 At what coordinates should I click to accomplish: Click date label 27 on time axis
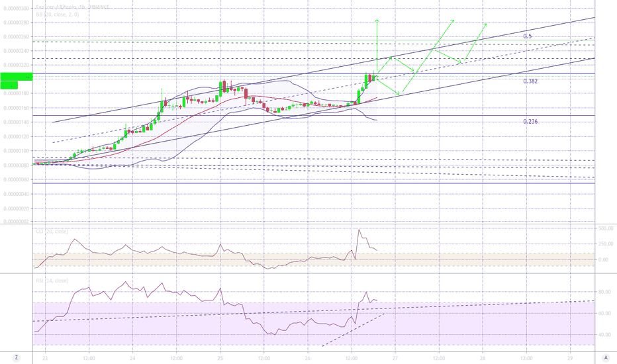pyautogui.click(x=395, y=359)
